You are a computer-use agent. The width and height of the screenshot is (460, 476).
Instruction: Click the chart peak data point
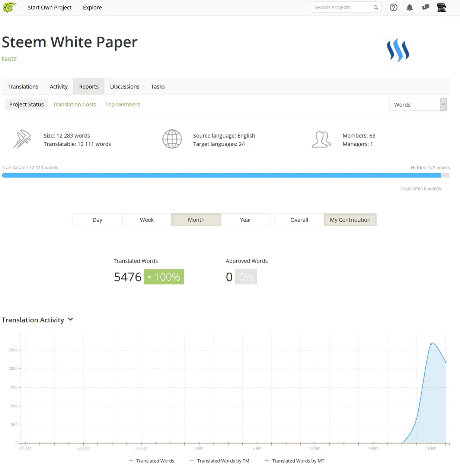coord(431,344)
